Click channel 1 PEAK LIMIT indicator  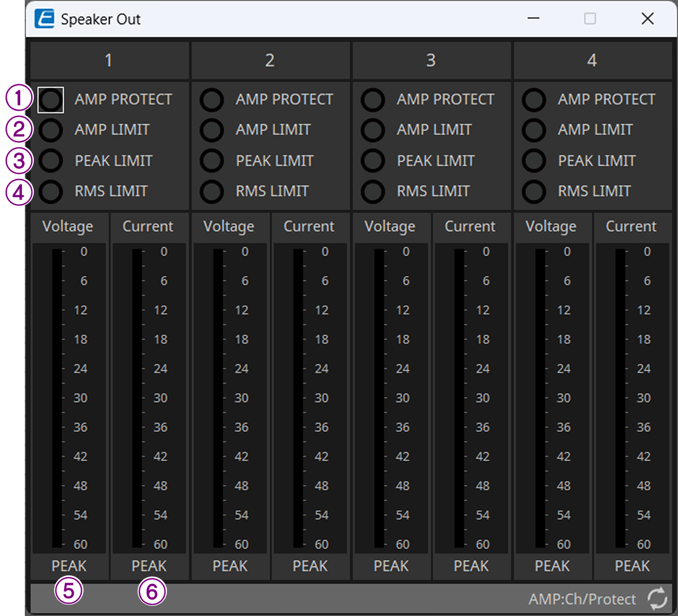[x=51, y=161]
